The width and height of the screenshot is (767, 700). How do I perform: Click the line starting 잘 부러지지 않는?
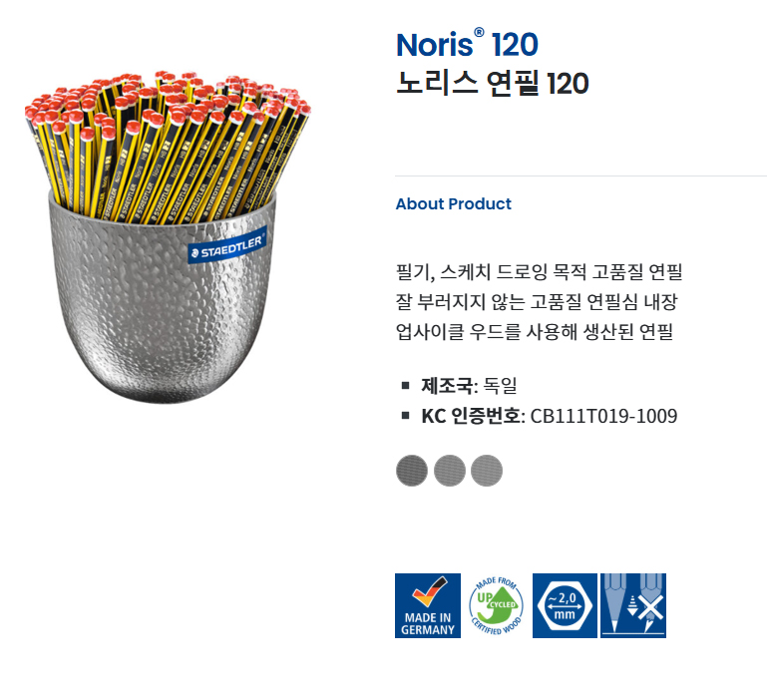point(537,302)
